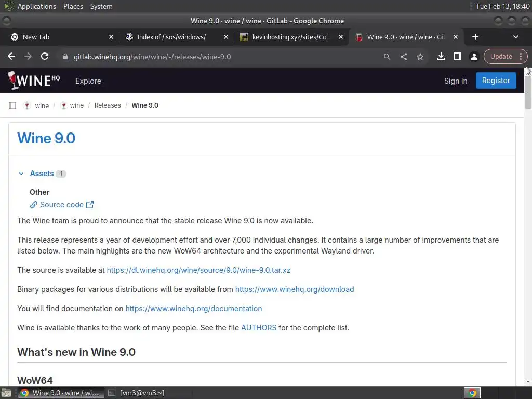Close the New Tab tab

click(111, 37)
